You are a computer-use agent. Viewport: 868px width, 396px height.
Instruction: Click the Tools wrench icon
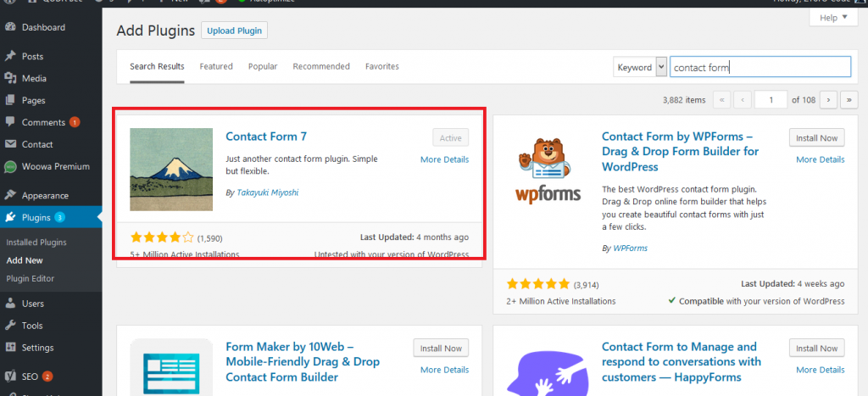[10, 325]
